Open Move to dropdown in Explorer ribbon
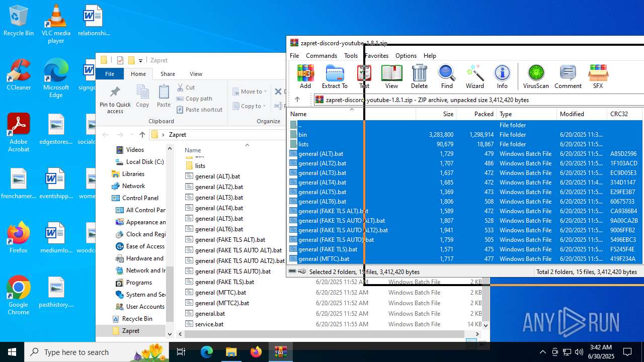 pos(250,92)
